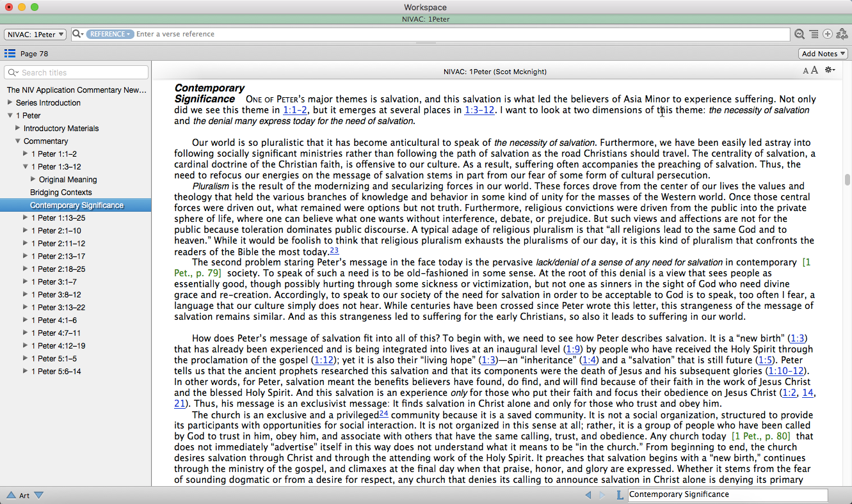
Task: Click the larger A to increase text size
Action: click(814, 70)
